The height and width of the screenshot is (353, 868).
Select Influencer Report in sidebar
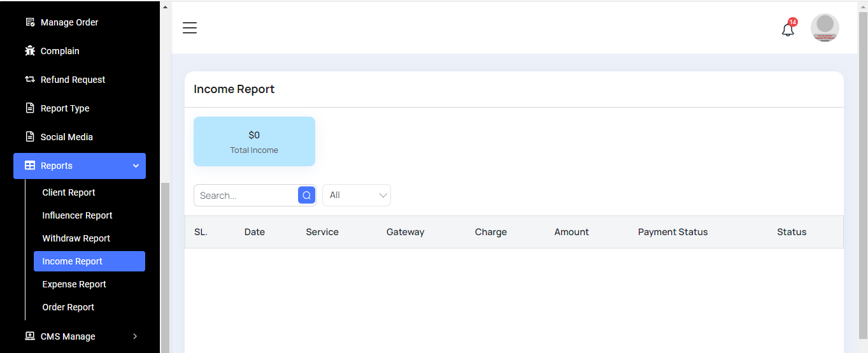click(x=77, y=215)
